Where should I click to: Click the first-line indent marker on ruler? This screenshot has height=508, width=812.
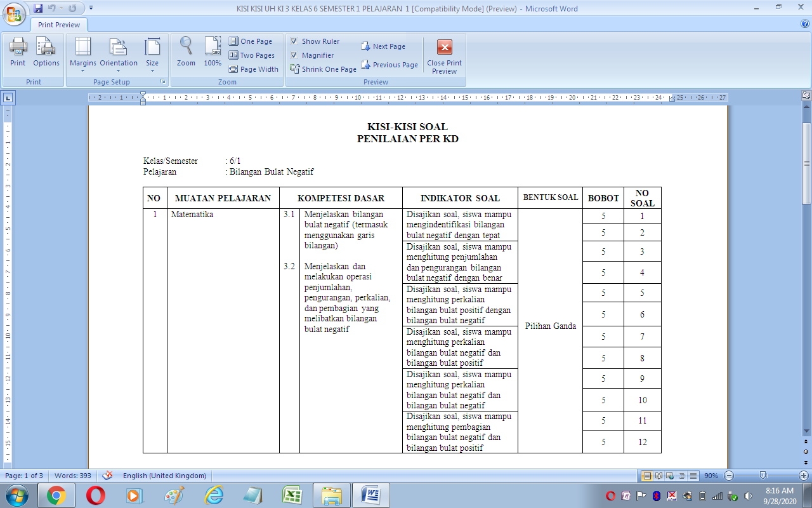tap(143, 95)
